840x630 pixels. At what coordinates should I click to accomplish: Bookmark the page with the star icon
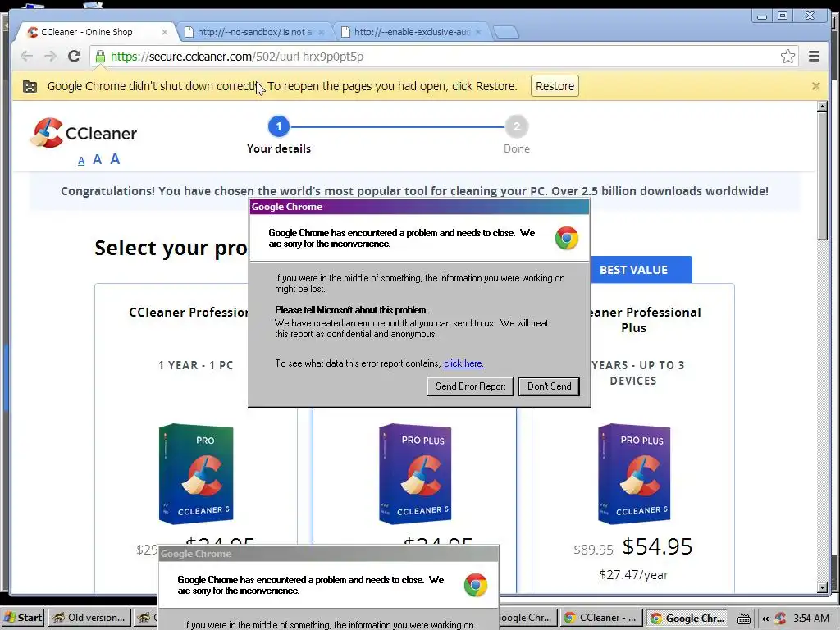click(787, 57)
